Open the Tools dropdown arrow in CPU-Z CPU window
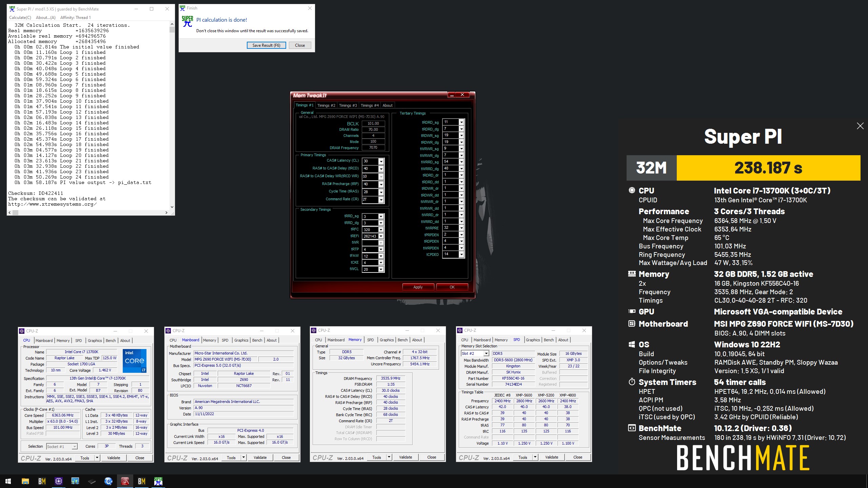Image resolution: width=868 pixels, height=488 pixels. tap(97, 458)
